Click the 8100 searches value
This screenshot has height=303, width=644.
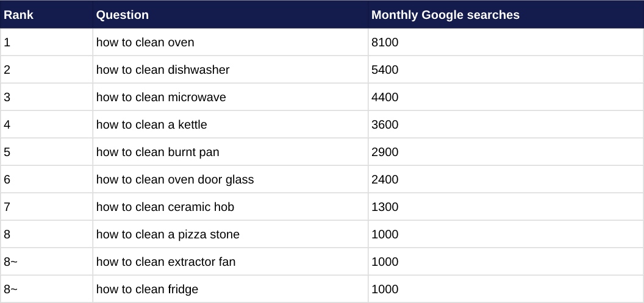[x=506, y=42]
